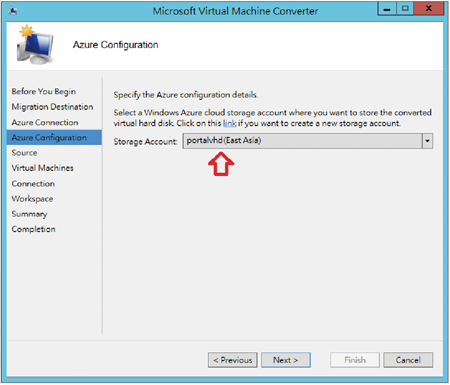Minimize the Virtual Machine Converter window
Screen dimensions: 450x385
387,9
